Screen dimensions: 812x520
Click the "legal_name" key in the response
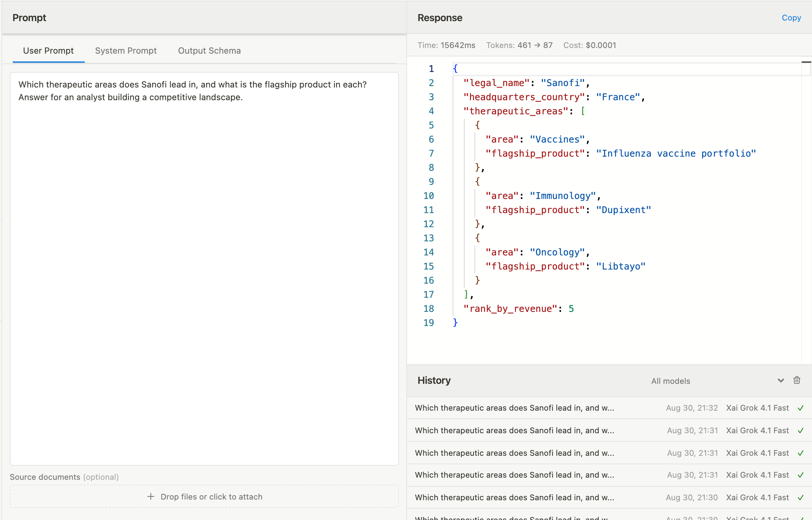point(496,83)
